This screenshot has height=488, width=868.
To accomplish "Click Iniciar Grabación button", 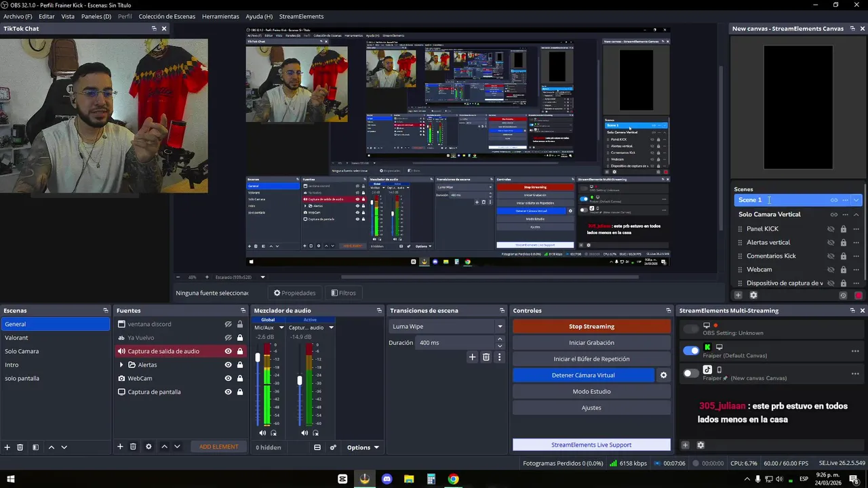I will pos(591,342).
